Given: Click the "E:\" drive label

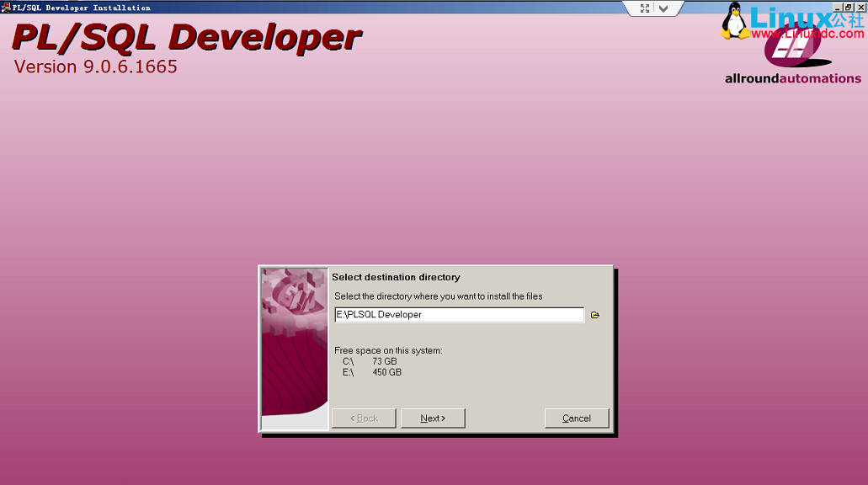Looking at the screenshot, I should click(348, 373).
